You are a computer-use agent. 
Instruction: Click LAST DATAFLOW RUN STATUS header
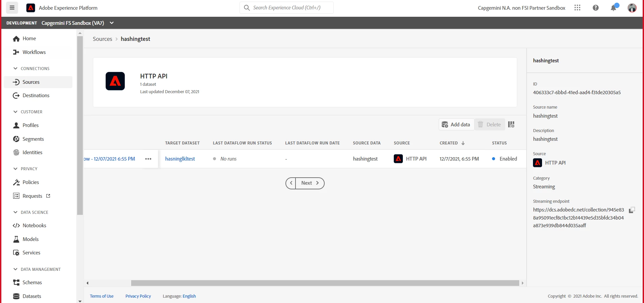pos(242,143)
